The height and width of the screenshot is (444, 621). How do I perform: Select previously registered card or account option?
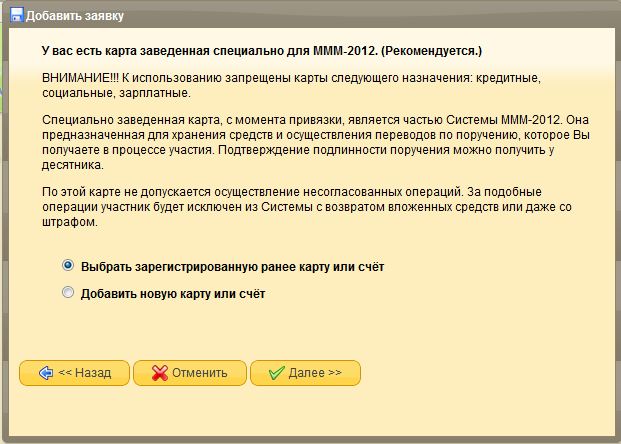click(68, 265)
